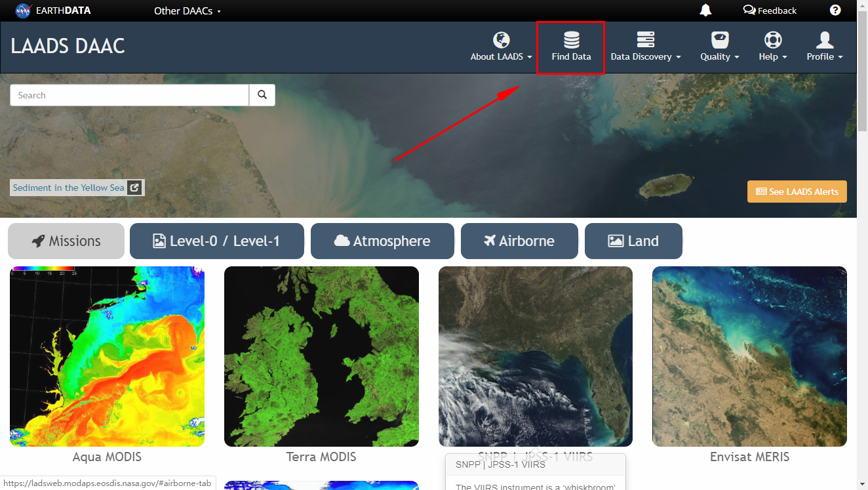Click the Envisat MERIS caption text

pos(749,457)
